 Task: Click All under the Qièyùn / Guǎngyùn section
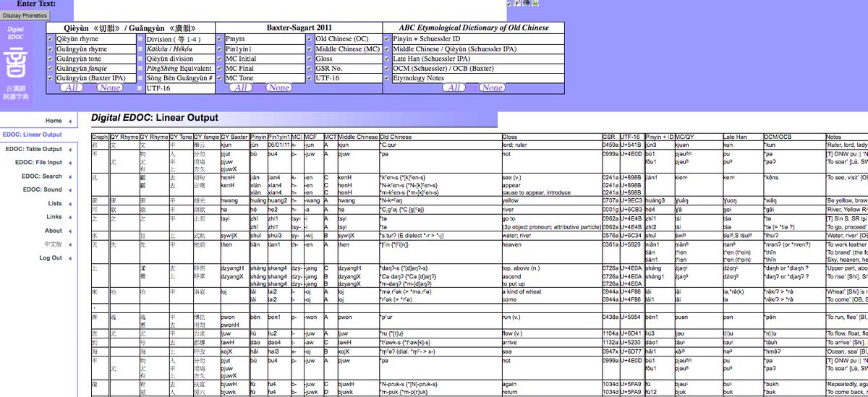click(x=70, y=87)
